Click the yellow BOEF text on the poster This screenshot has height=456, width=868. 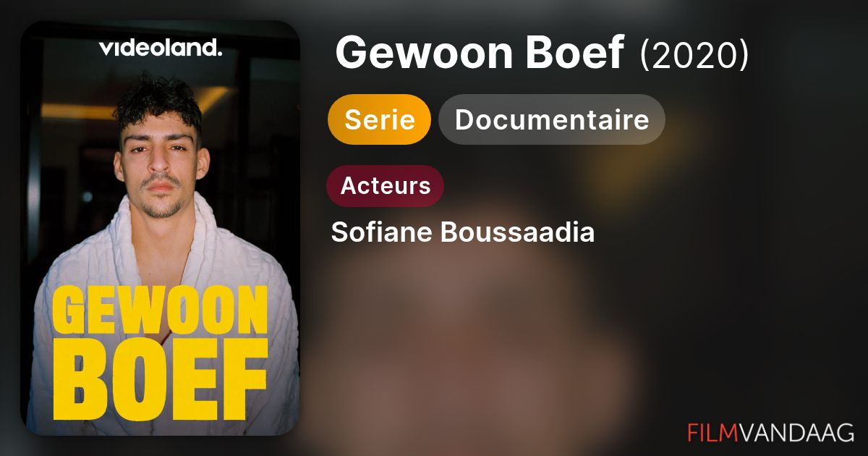(x=160, y=384)
